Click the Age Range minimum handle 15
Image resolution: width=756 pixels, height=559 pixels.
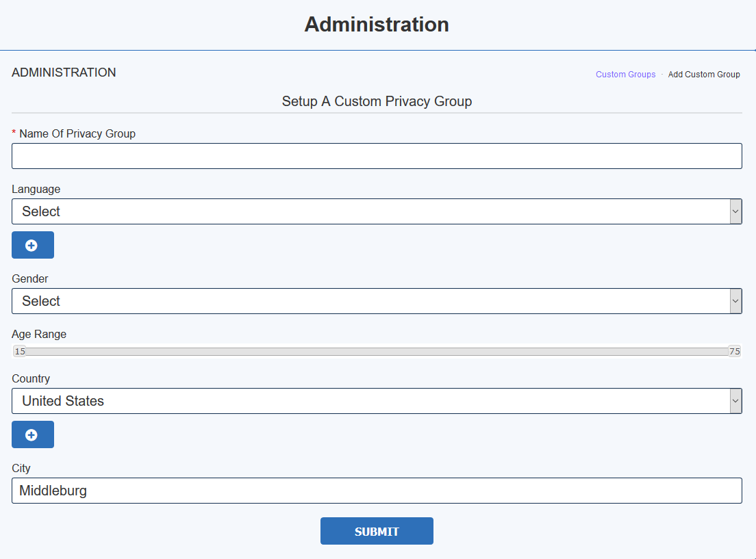[20, 351]
